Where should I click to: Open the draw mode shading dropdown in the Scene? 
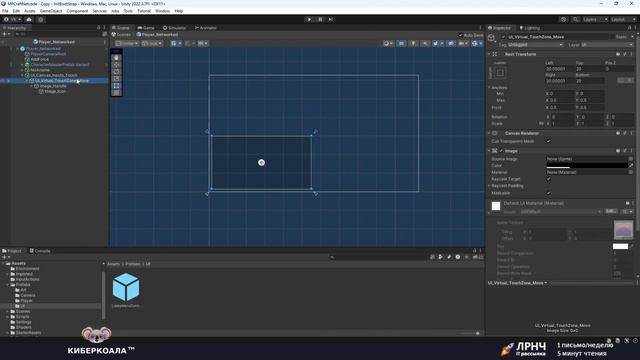[387, 43]
